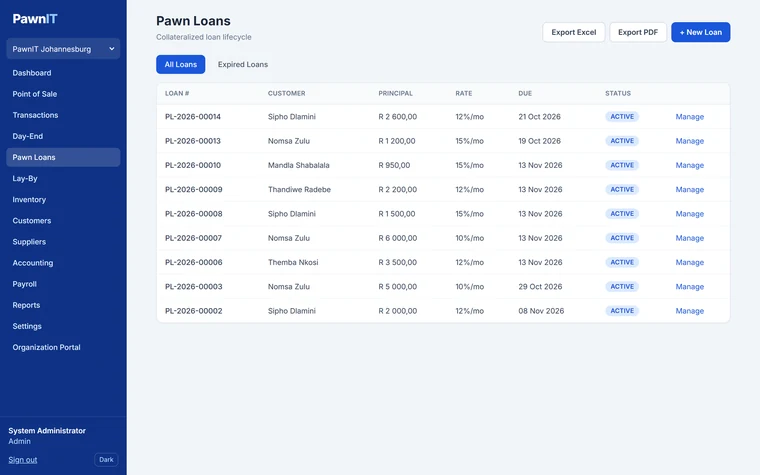
Task: Select loan number PL-2026-00014
Action: pos(193,117)
